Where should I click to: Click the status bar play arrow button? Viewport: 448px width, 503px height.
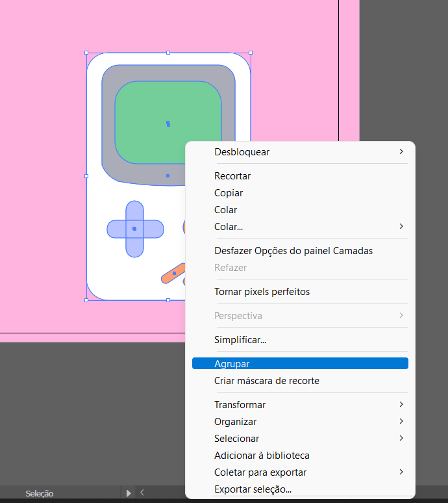pyautogui.click(x=129, y=493)
